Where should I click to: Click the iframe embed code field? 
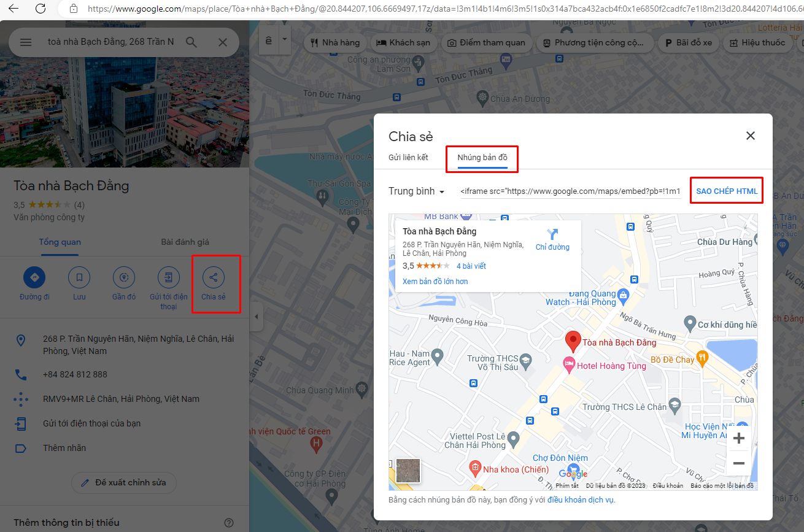click(570, 191)
